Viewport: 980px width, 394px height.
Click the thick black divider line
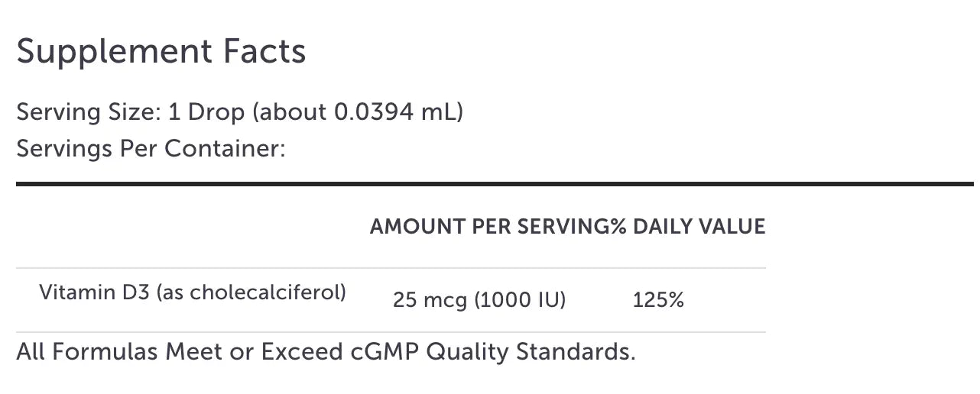pyautogui.click(x=494, y=184)
